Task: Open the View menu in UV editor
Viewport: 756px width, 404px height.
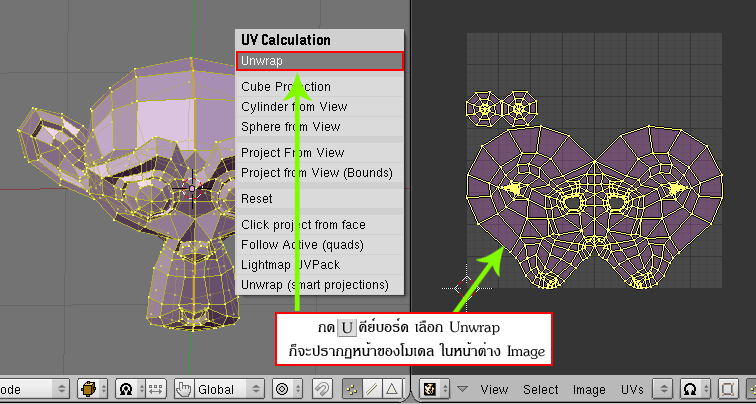Action: pos(494,390)
